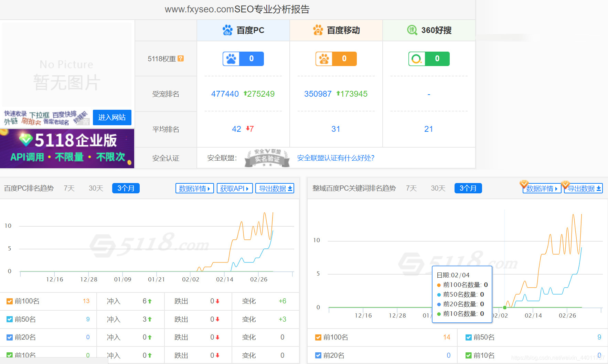The height and width of the screenshot is (364, 608).
Task: Click 前50名 count 9 in PC trend table
Action: tap(88, 319)
